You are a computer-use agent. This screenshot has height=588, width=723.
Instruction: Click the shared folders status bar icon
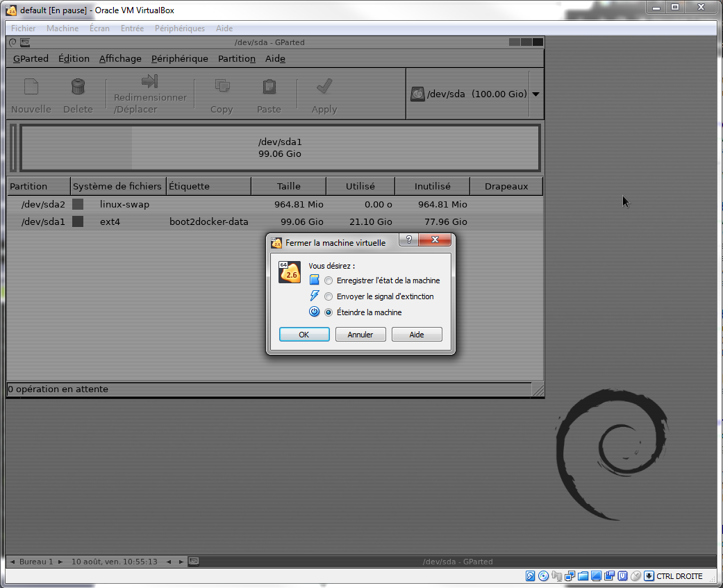click(x=583, y=576)
